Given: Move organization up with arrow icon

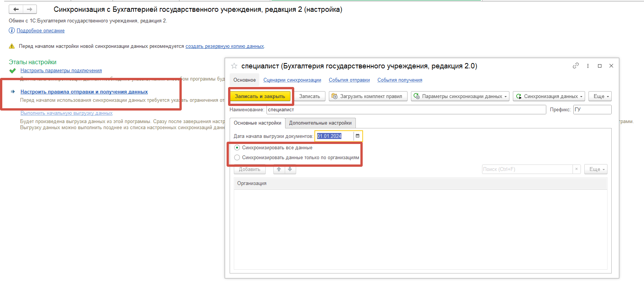Looking at the screenshot, I should (x=279, y=169).
